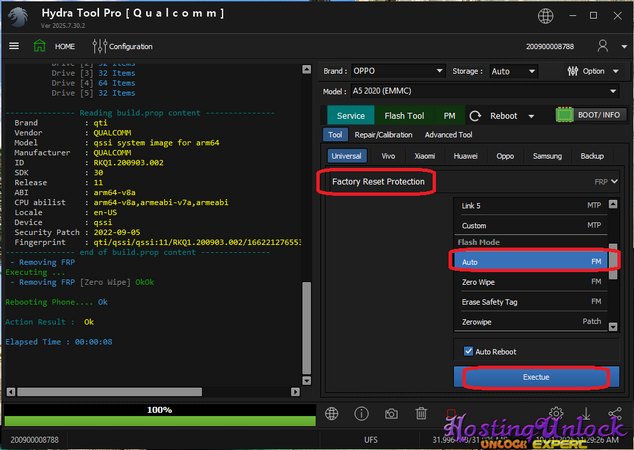Click the share icon in bottom toolbar

pos(615,414)
